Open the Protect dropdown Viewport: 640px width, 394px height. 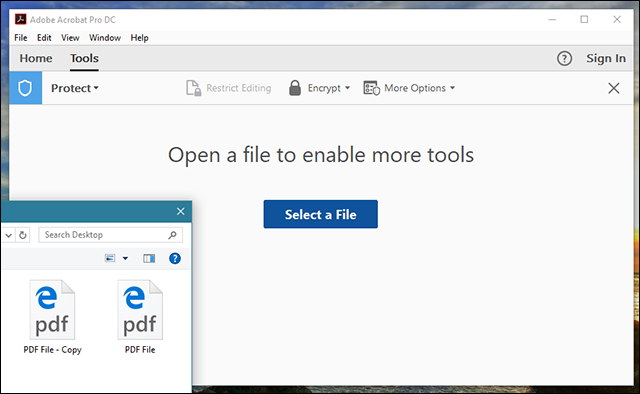[75, 88]
